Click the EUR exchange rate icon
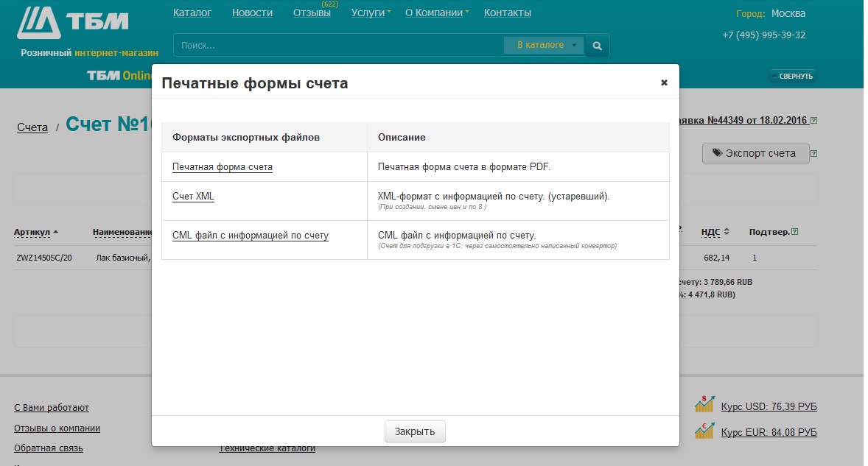Viewport: 868px width, 466px height. (704, 431)
